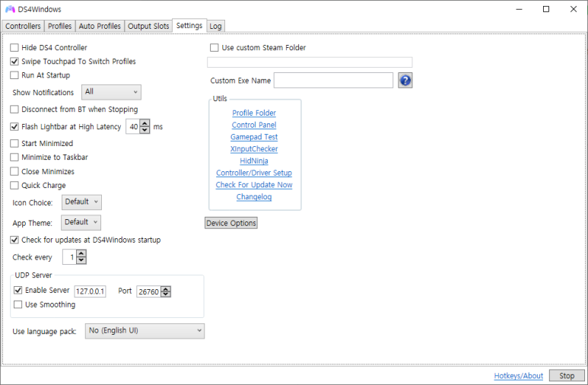Open Show Notifications dropdown
Image resolution: width=588 pixels, height=385 pixels.
tap(111, 92)
